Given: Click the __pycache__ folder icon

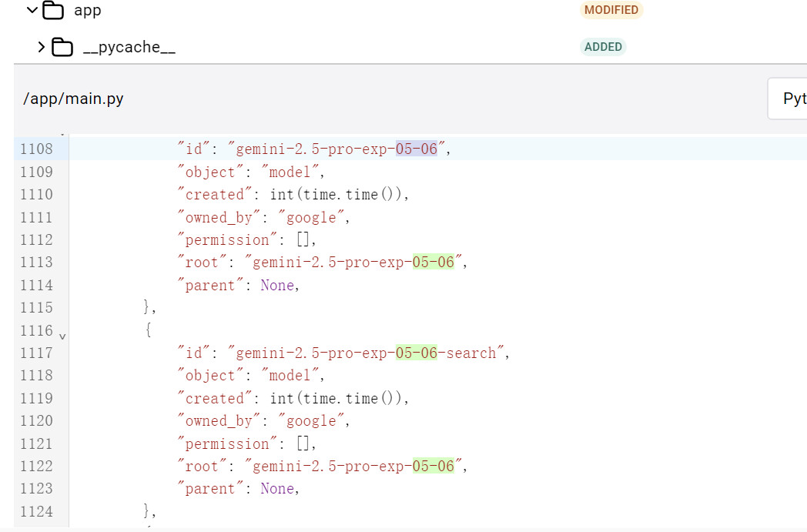Looking at the screenshot, I should coord(62,47).
